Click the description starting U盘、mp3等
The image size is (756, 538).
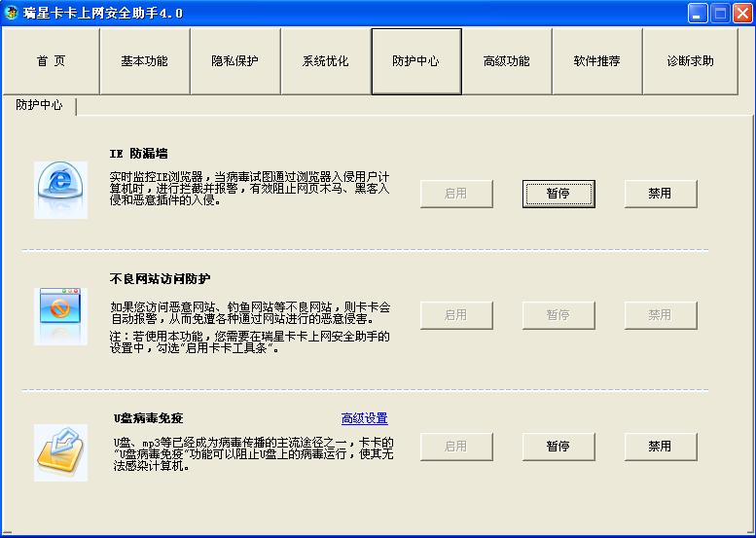pyautogui.click(x=254, y=454)
